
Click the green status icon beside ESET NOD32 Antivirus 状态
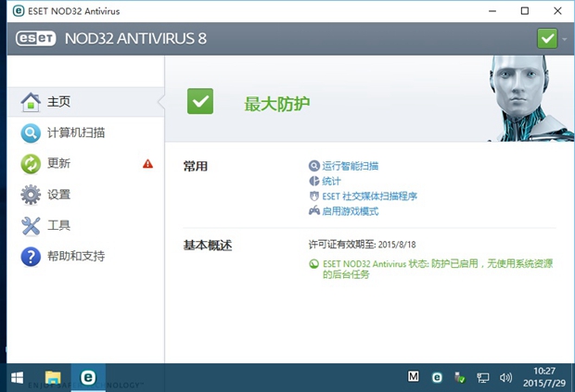[x=313, y=264]
